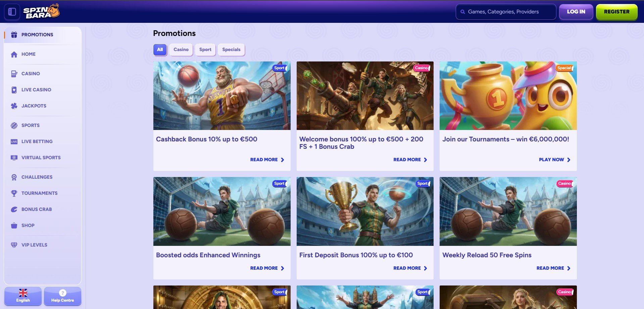The image size is (644, 309).
Task: Open the Help Centre button
Action: (62, 296)
